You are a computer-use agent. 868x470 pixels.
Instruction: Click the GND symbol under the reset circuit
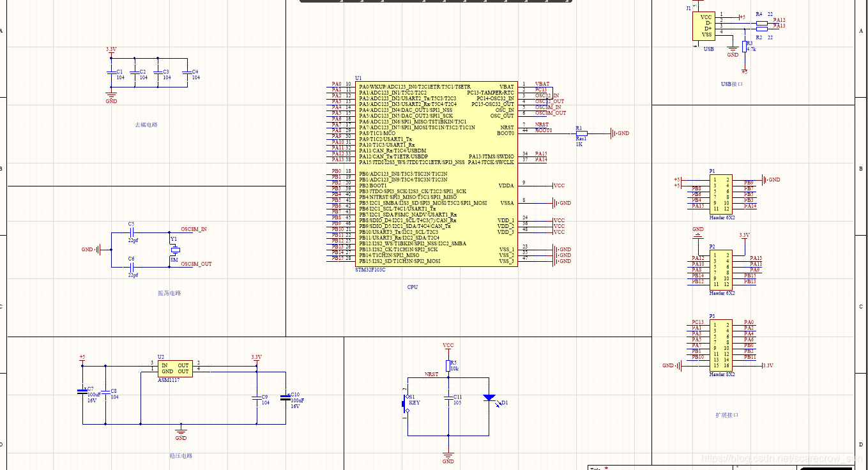click(448, 457)
